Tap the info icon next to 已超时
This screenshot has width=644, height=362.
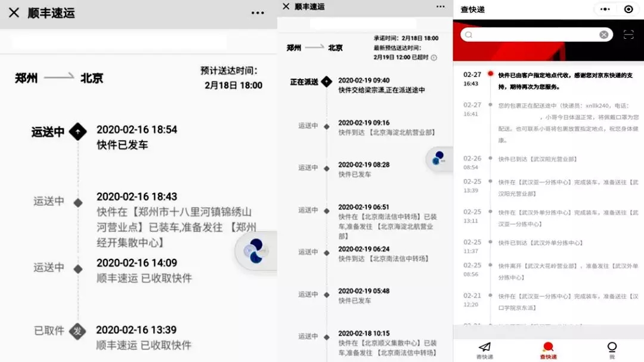[434, 58]
